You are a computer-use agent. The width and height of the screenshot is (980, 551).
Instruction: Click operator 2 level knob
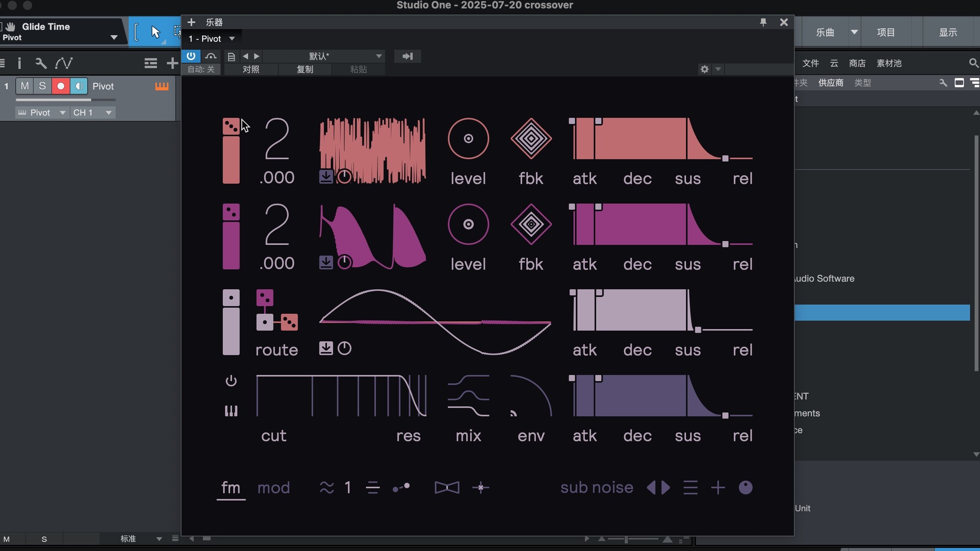[468, 224]
